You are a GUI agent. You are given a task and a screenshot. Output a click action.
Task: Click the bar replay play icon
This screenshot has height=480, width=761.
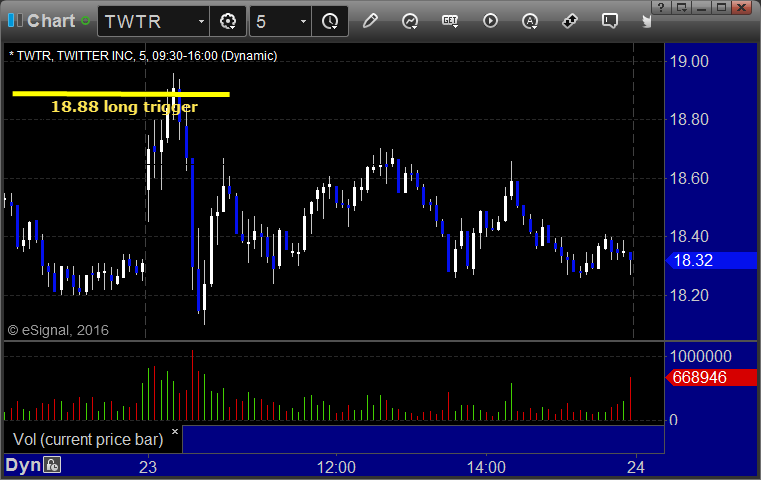490,21
